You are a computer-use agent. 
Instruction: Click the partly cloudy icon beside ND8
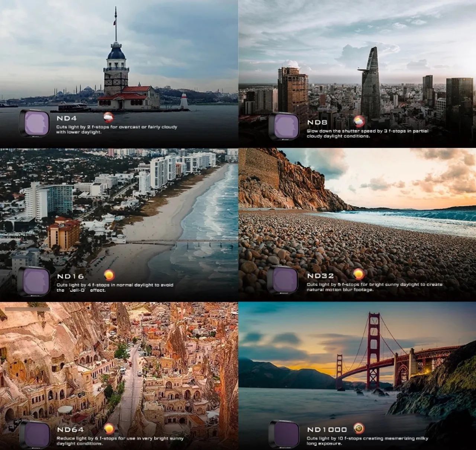(359, 121)
